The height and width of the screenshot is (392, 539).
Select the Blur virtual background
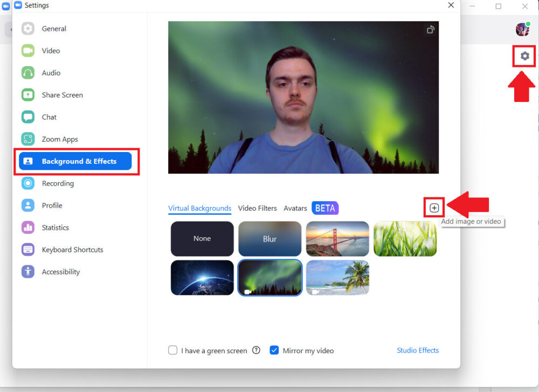269,238
